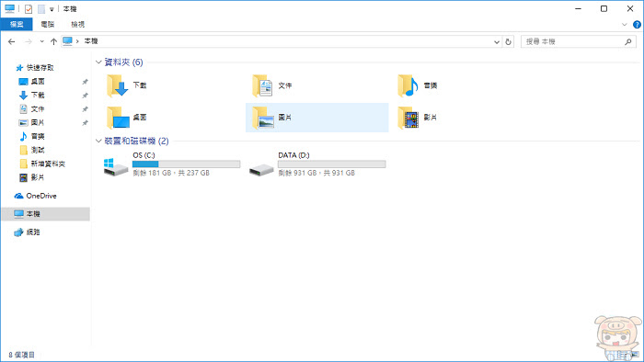Open the Customize Quick Access Toolbar dropdown
Image resolution: width=644 pixels, height=362 pixels.
[x=52, y=9]
